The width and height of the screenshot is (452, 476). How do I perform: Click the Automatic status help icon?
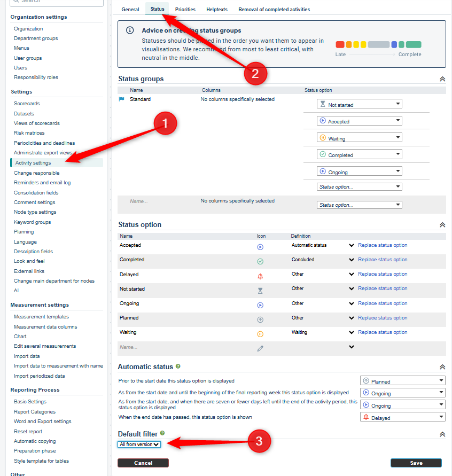click(x=178, y=366)
